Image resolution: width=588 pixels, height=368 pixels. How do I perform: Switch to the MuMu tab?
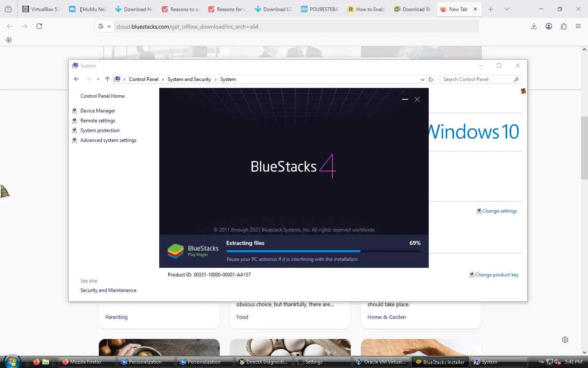[87, 9]
